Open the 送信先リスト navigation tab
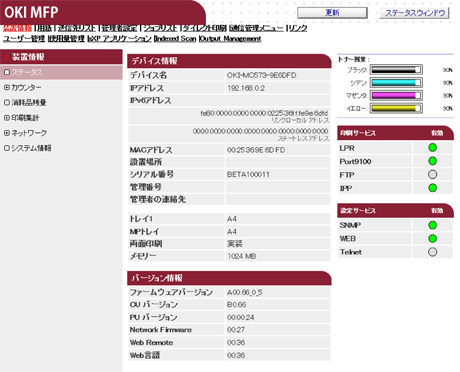The height and width of the screenshot is (372, 460). 77,28
